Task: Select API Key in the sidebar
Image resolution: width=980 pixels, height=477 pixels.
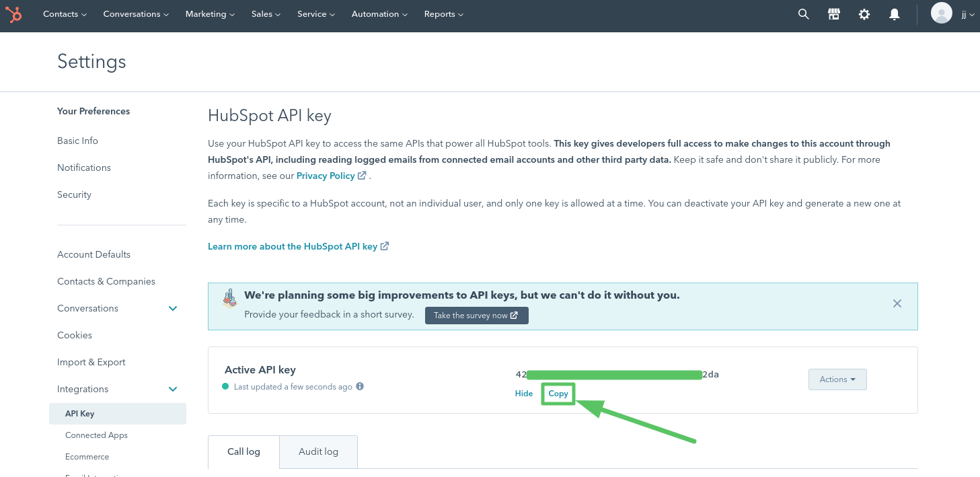Action: click(x=118, y=414)
